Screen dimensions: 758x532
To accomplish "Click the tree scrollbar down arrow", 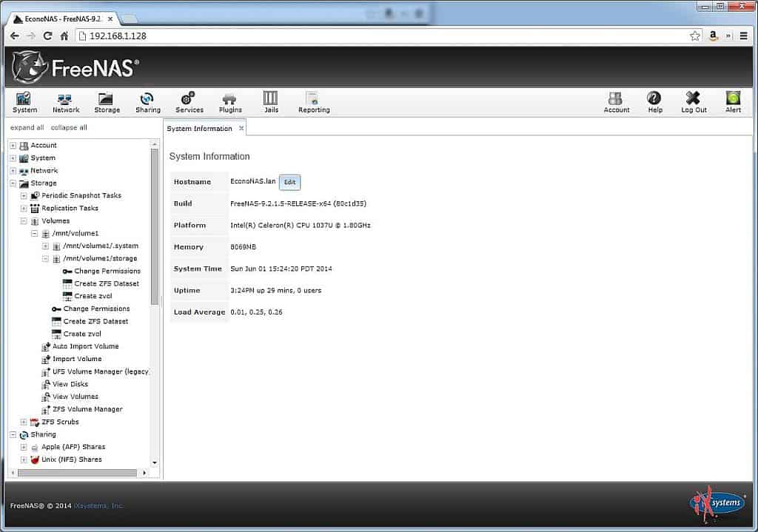I will click(x=155, y=462).
